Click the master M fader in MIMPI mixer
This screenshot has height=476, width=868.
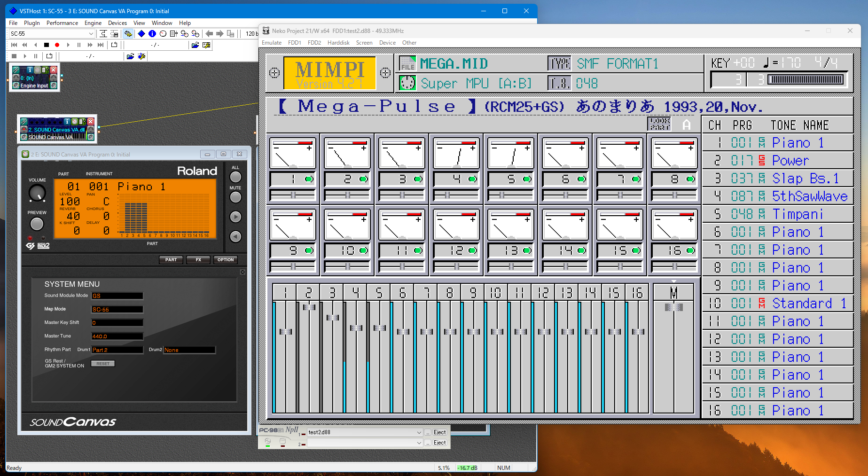coord(674,307)
